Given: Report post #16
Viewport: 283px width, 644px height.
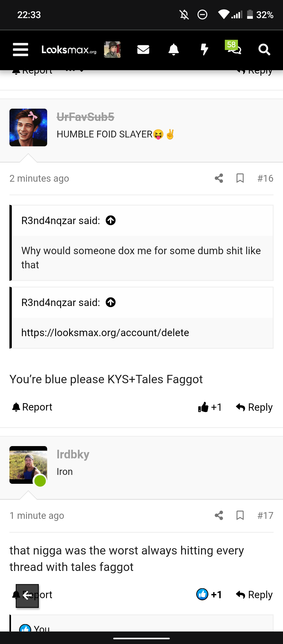Looking at the screenshot, I should click(x=32, y=407).
